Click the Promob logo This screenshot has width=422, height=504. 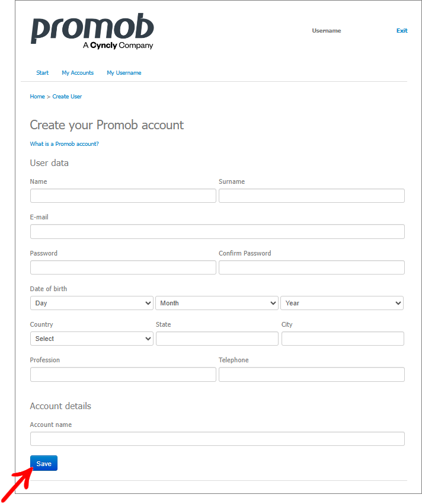tap(92, 31)
